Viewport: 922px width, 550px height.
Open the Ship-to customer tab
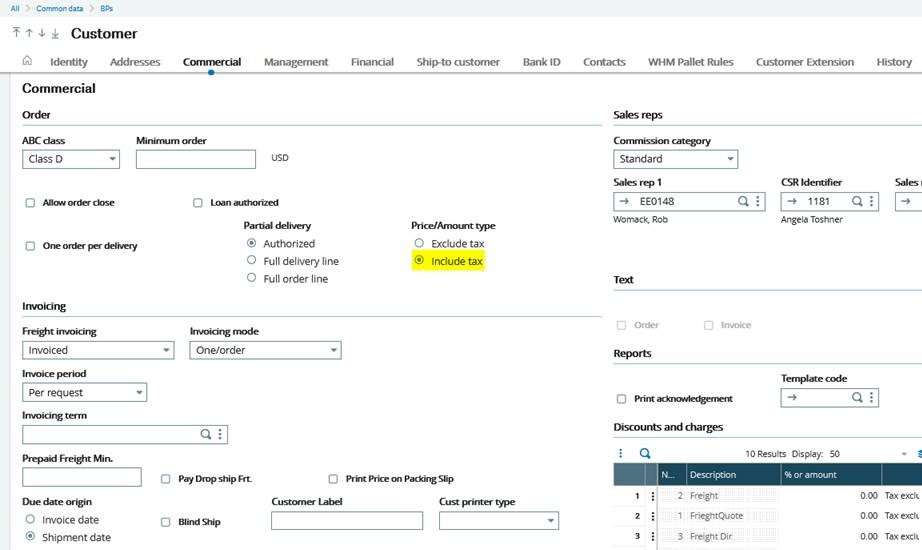(x=458, y=62)
